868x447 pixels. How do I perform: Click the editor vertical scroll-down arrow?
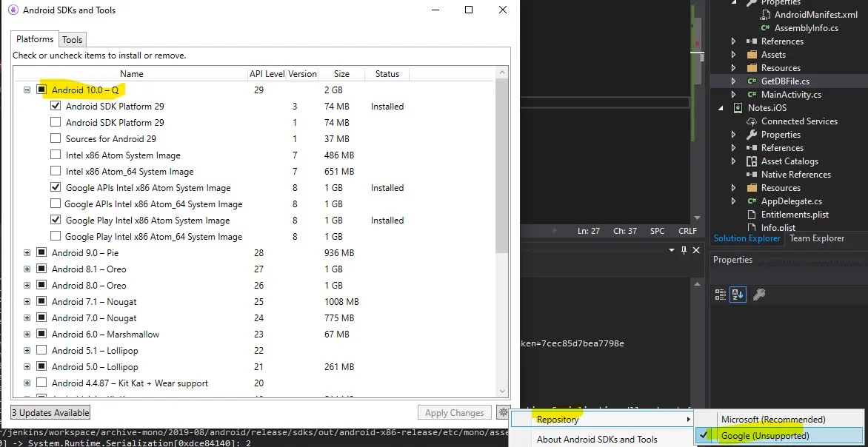698,218
